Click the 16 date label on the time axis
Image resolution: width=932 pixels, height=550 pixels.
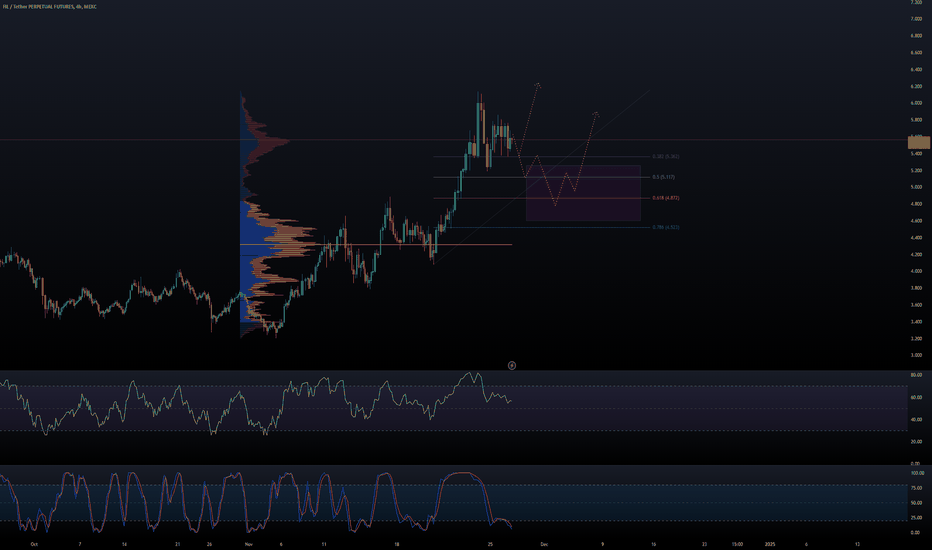coord(654,544)
